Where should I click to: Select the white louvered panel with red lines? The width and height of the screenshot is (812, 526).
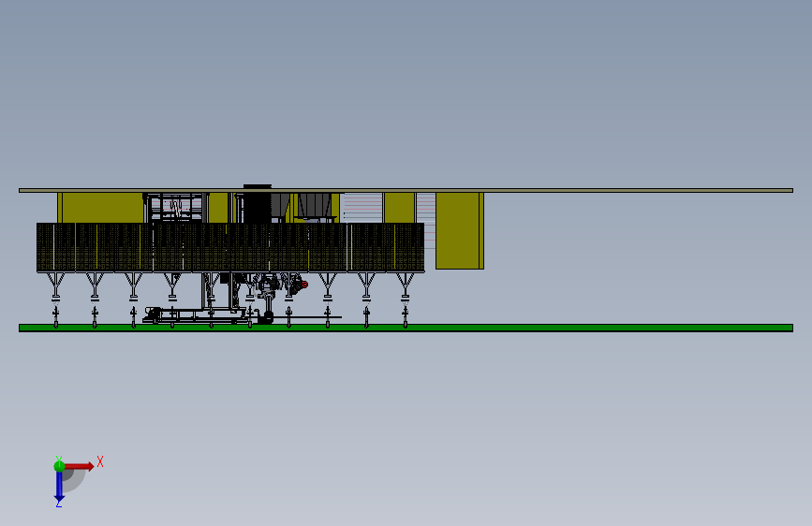(363, 208)
